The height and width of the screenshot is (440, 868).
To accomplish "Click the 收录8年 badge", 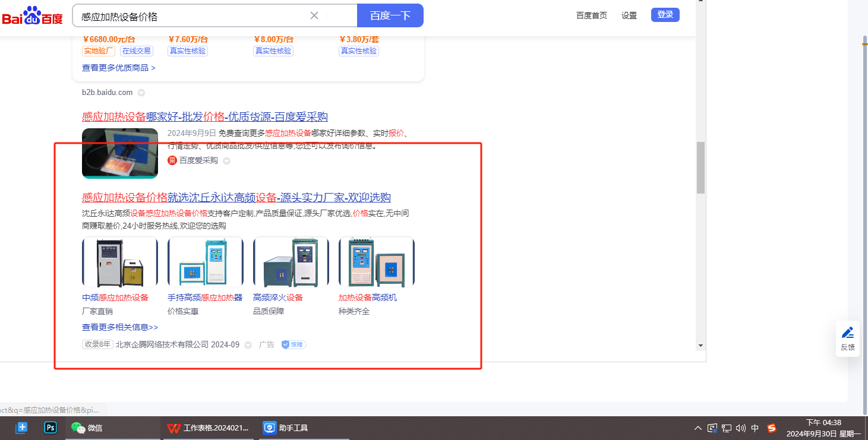I will click(97, 344).
